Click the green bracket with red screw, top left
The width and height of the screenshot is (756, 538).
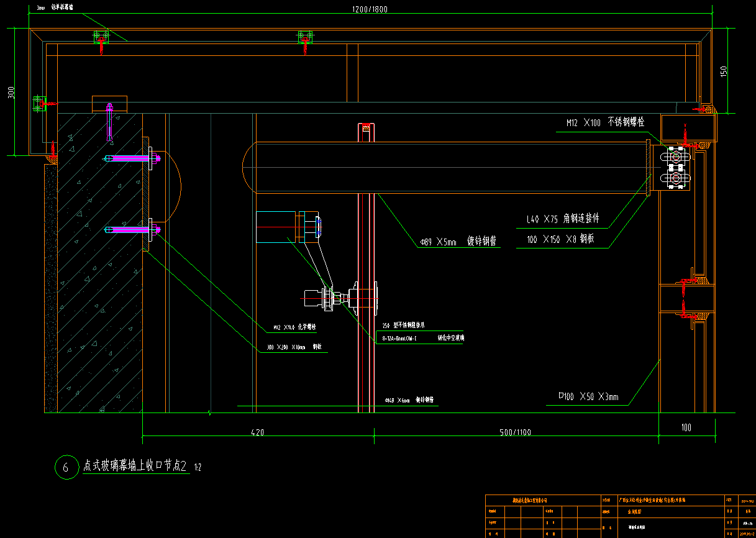(101, 39)
